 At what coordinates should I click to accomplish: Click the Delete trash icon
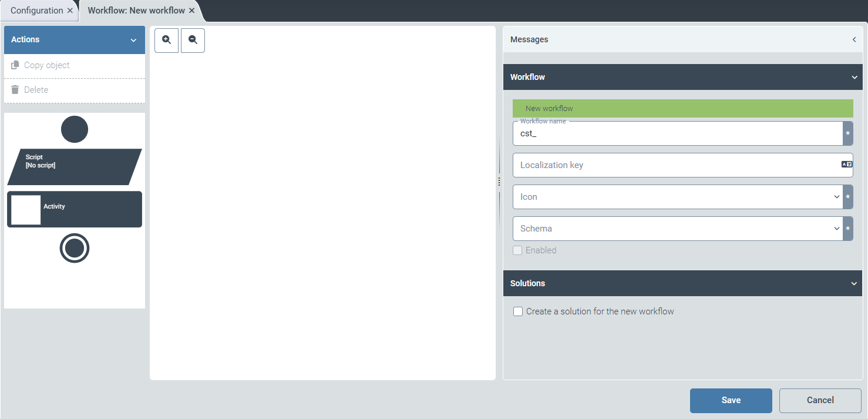pos(15,89)
